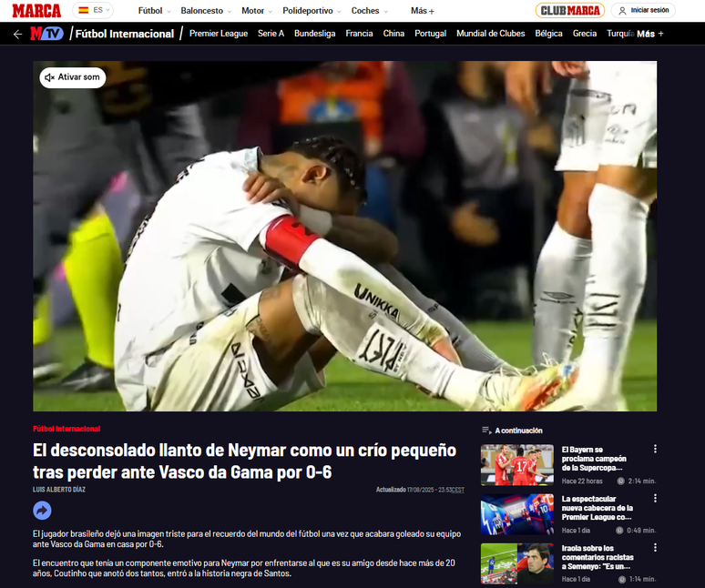Screen dimensions: 705x588
Task: Open the Francia section
Action: 359,34
